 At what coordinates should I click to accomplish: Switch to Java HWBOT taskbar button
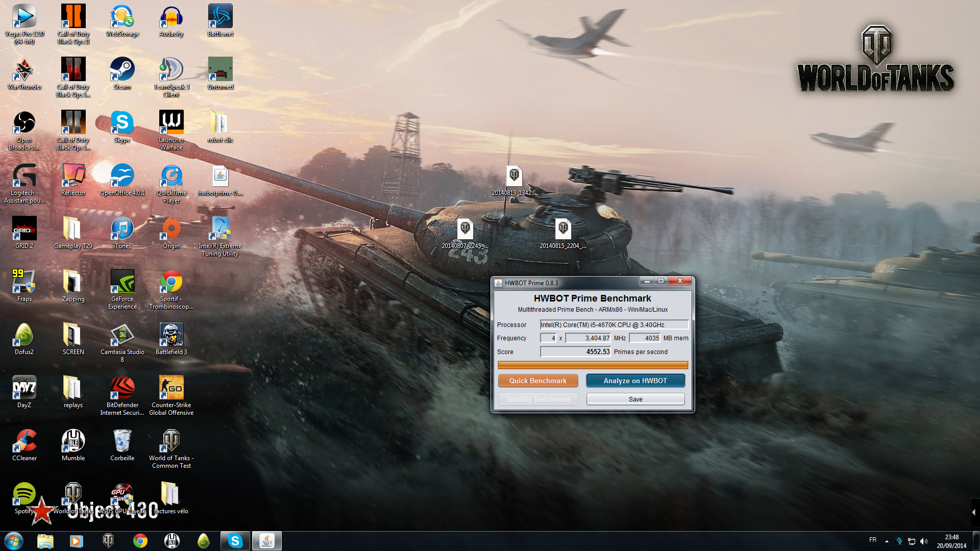[267, 541]
